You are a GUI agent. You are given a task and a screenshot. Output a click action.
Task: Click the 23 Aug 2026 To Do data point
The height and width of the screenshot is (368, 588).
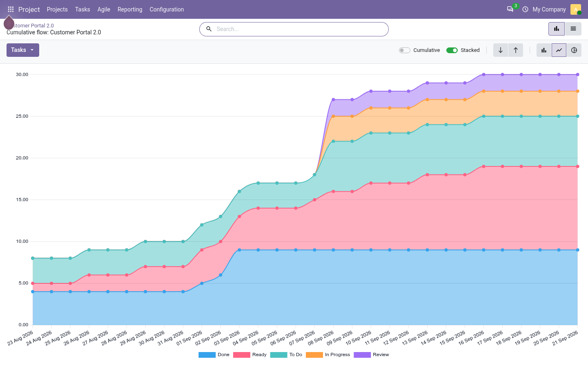(x=33, y=258)
